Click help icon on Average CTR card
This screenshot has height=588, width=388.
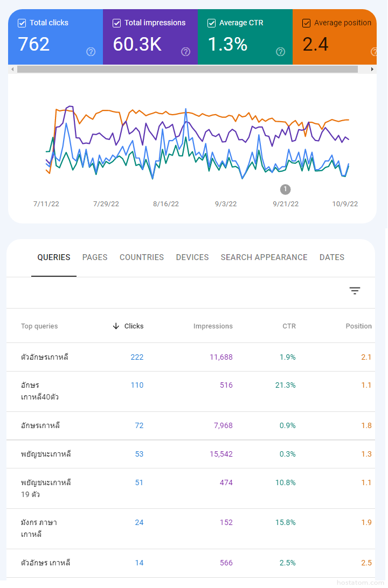point(280,52)
